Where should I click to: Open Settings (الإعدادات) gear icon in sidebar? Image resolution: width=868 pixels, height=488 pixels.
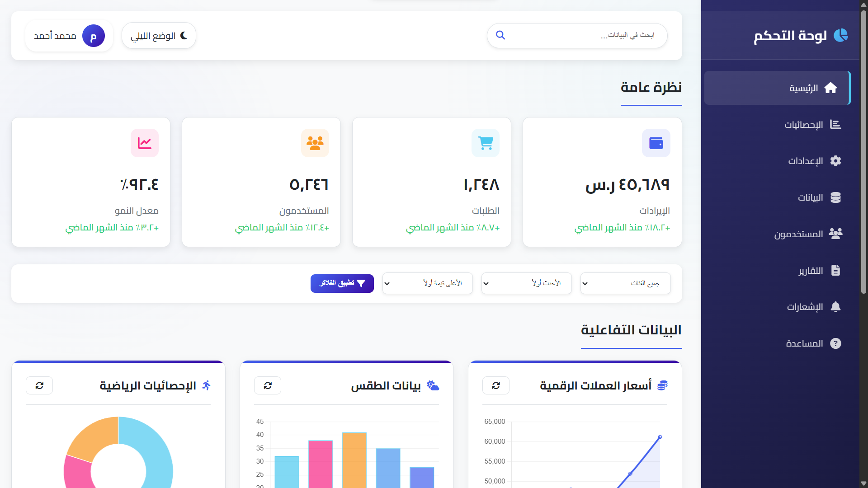click(x=836, y=161)
